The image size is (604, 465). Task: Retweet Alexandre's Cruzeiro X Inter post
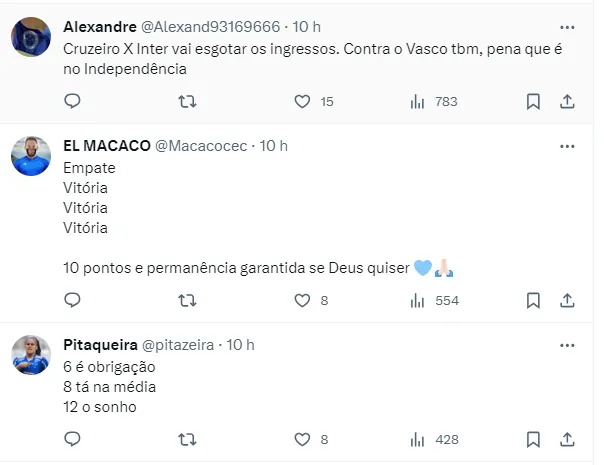[x=187, y=101]
